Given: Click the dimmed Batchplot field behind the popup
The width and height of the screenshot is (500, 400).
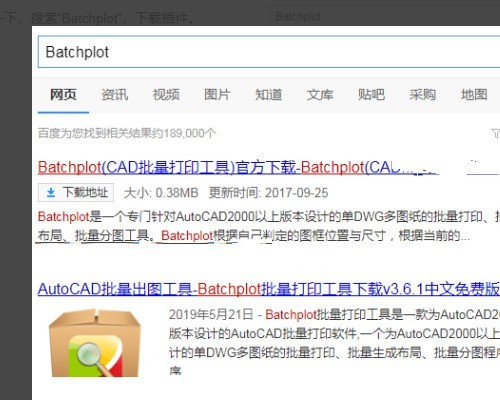Looking at the screenshot, I should pos(385,16).
